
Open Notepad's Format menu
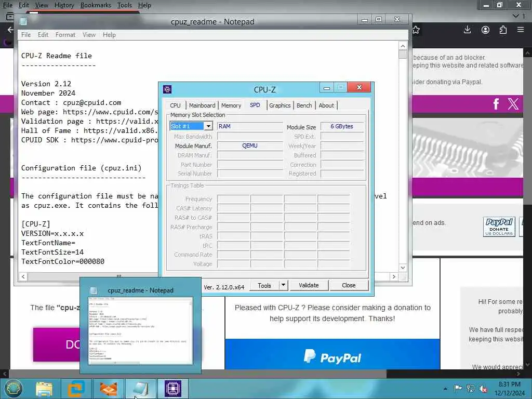65,35
